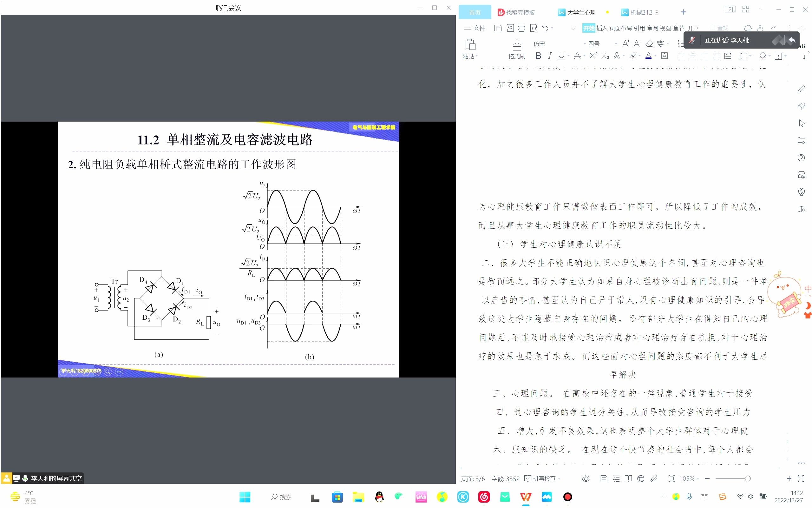The height and width of the screenshot is (508, 812).
Task: Enter fullscreen mode in WPS status bar
Action: point(801,478)
